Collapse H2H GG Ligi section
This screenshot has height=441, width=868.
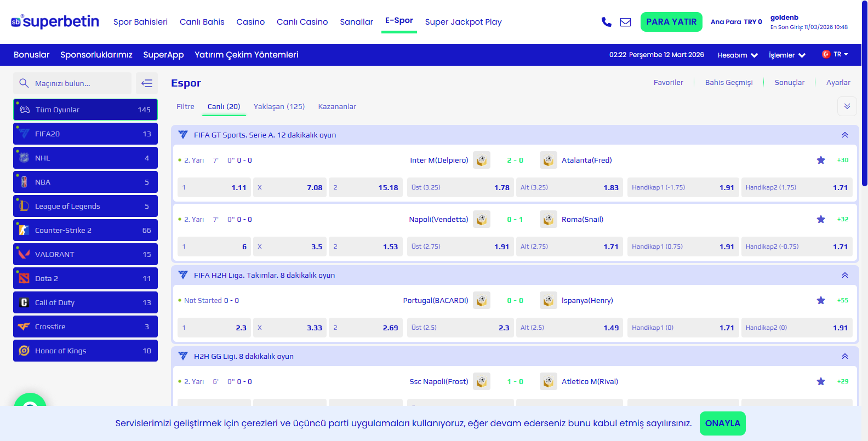[845, 356]
